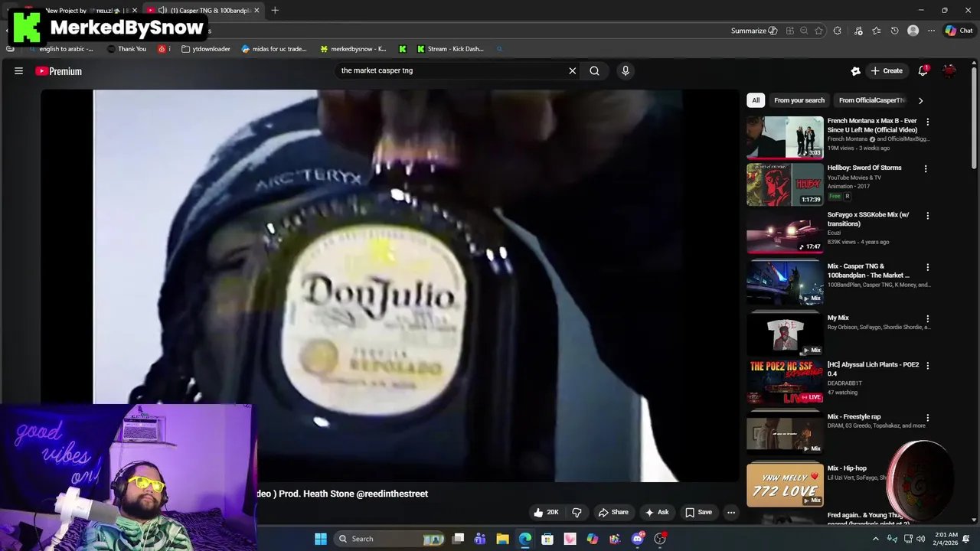Open YouTube notifications bell
Viewport: 980px width, 551px height.
(x=923, y=70)
